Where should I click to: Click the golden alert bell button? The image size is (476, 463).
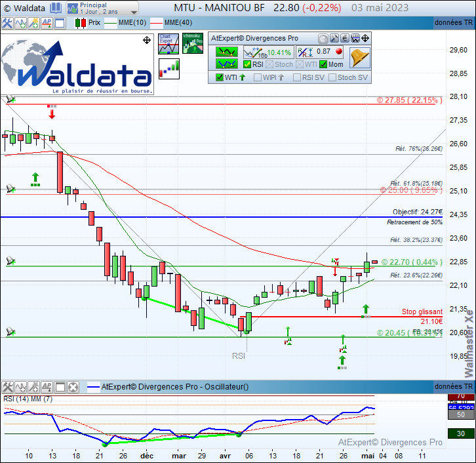[360, 58]
